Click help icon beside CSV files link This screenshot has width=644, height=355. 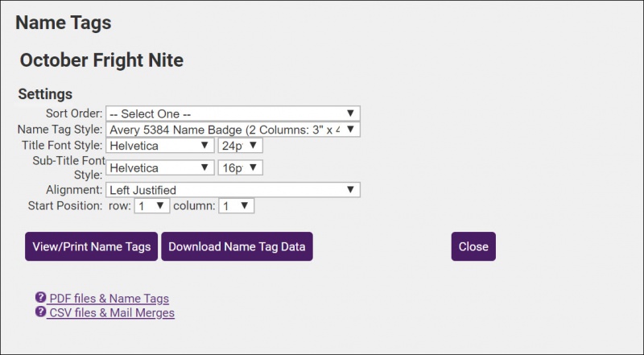pos(40,312)
